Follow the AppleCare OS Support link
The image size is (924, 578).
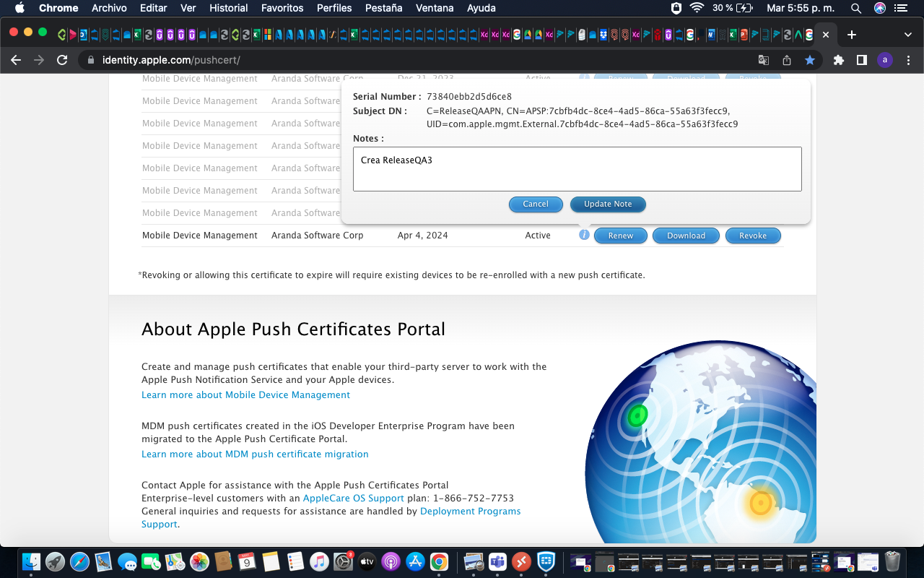pos(354,498)
